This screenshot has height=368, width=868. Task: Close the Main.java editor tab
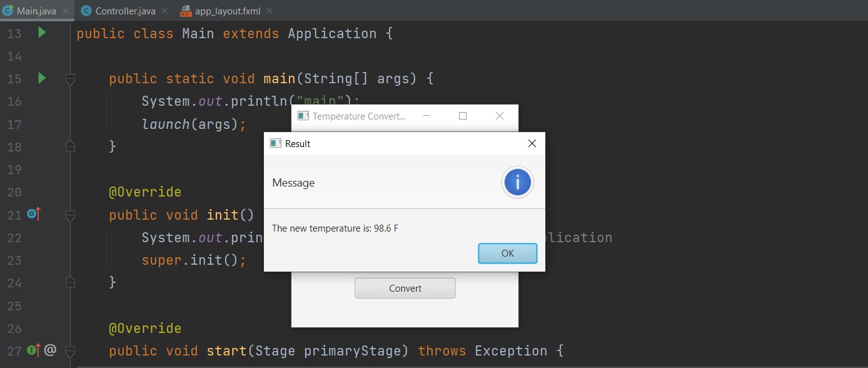[66, 10]
